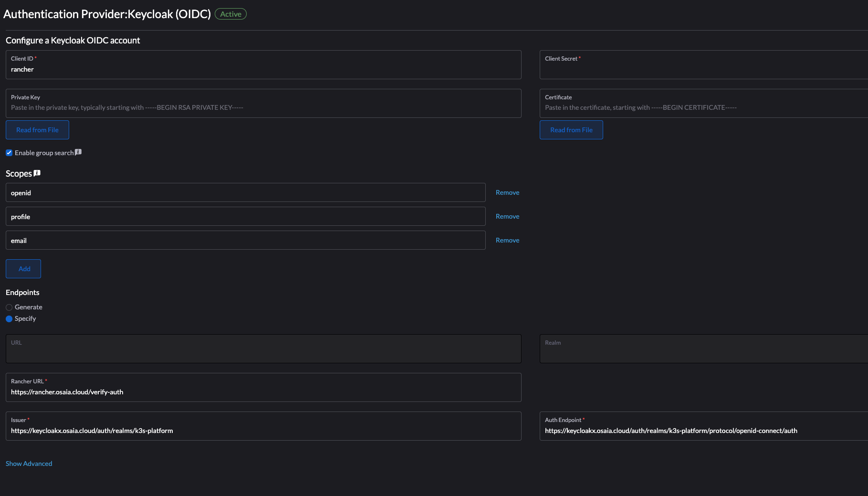Viewport: 868px width, 496px height.
Task: Focus the Client ID input field
Action: 263,65
